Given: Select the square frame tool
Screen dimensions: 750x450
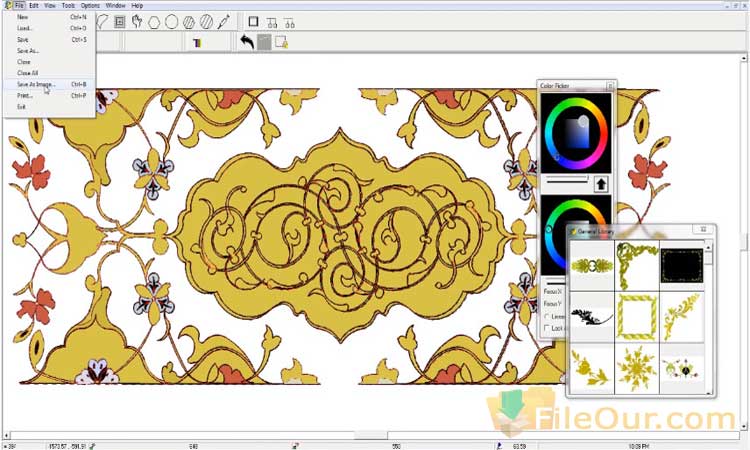Looking at the screenshot, I should click(253, 21).
